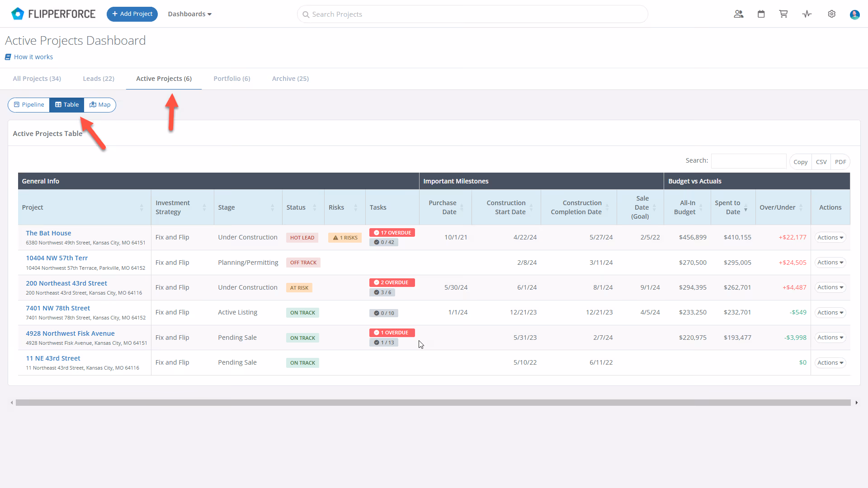Switch to Leads (22) tab
This screenshot has height=488, width=868.
99,79
